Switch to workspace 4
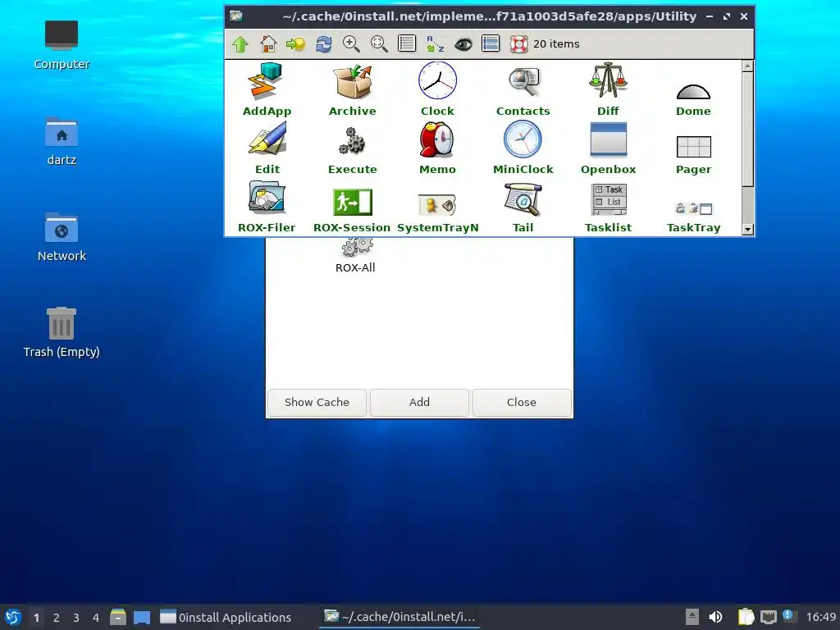This screenshot has width=840, height=630. pos(96,618)
